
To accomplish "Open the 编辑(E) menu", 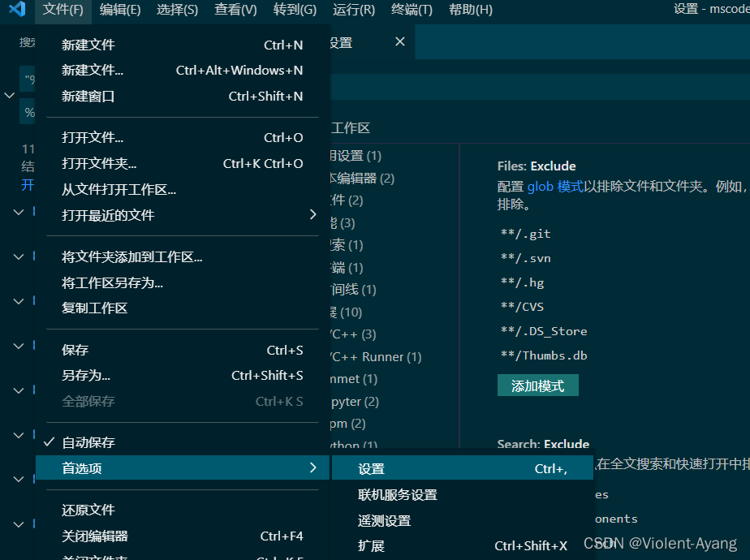I will tap(120, 10).
